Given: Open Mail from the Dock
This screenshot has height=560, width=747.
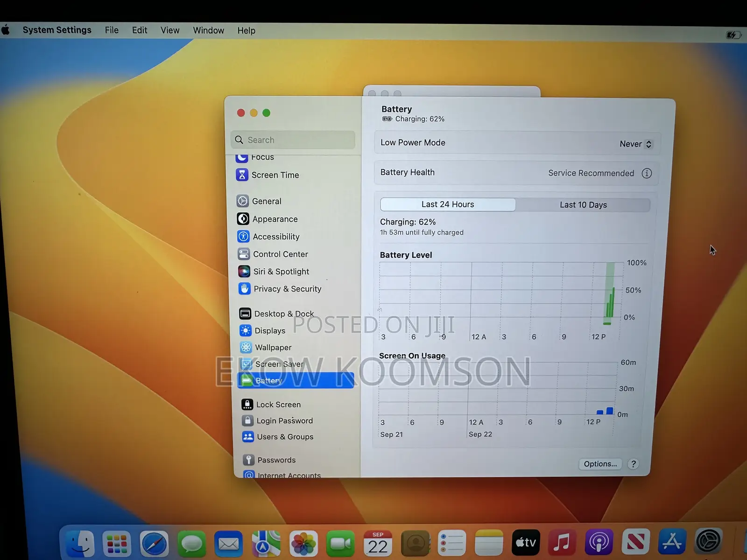Looking at the screenshot, I should 229,544.
